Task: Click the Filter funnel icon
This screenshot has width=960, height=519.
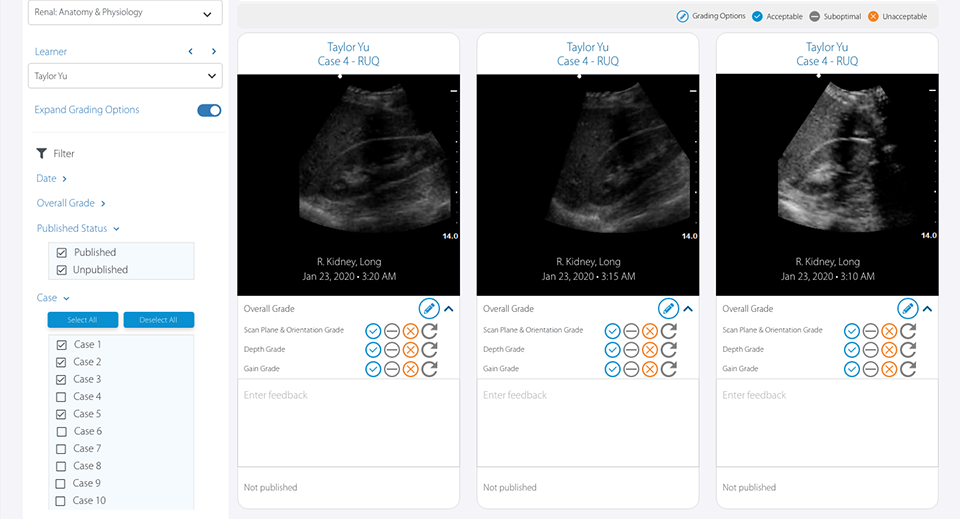Action: 41,153
